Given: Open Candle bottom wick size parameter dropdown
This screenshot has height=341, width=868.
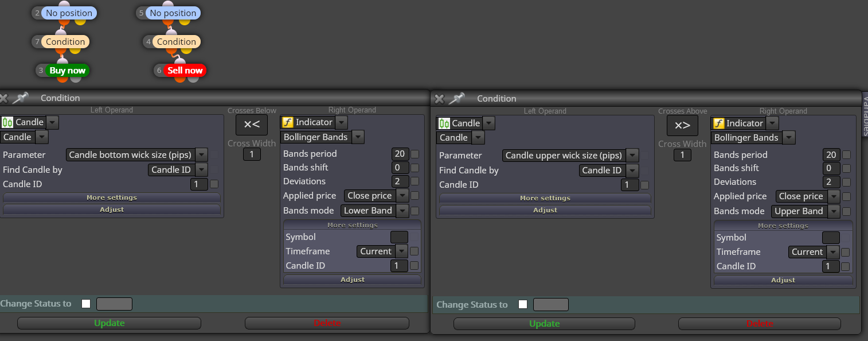Looking at the screenshot, I should 201,155.
